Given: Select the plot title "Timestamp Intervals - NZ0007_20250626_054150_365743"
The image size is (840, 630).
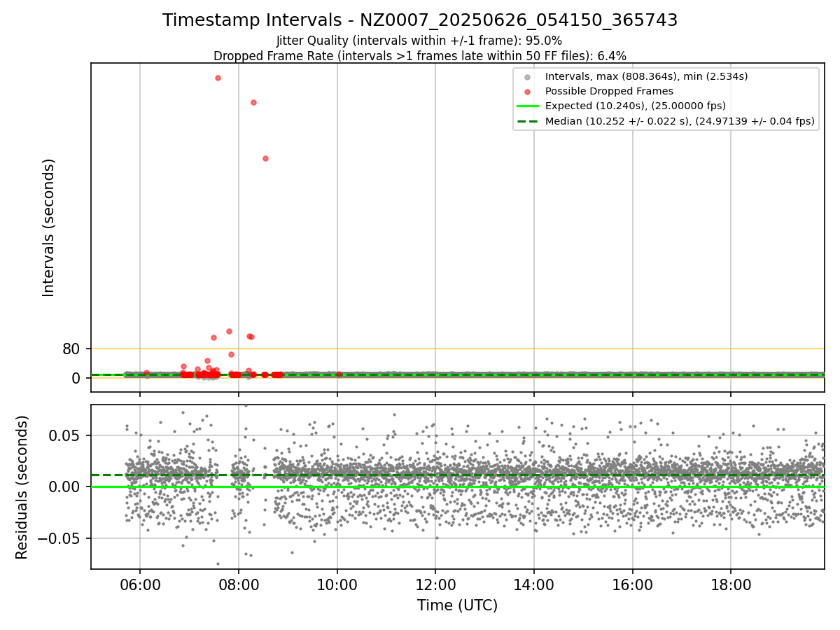Looking at the screenshot, I should tap(420, 20).
